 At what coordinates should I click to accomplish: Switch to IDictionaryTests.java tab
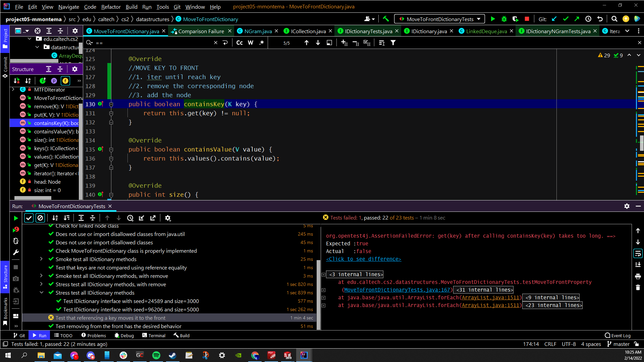(x=368, y=31)
